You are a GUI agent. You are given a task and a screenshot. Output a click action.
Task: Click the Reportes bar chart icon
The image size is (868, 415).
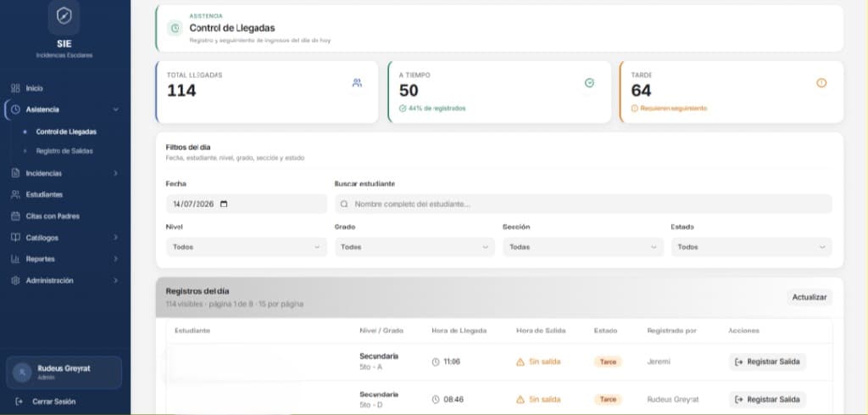click(15, 259)
